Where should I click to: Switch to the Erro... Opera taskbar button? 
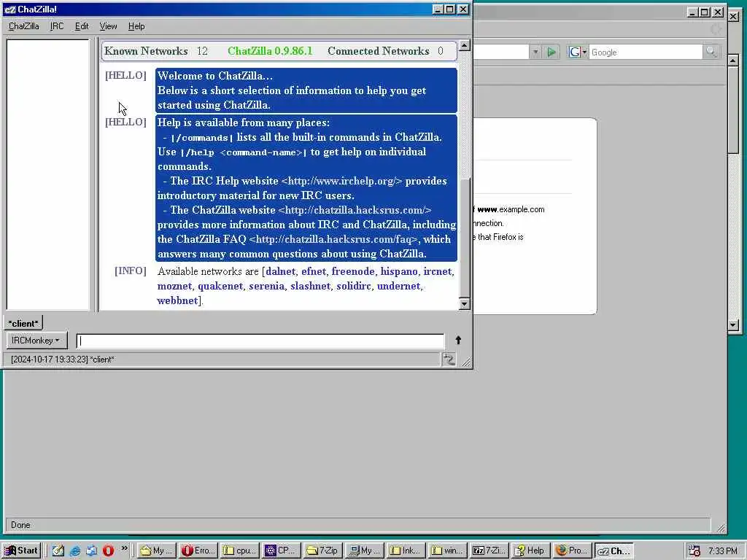(198, 551)
